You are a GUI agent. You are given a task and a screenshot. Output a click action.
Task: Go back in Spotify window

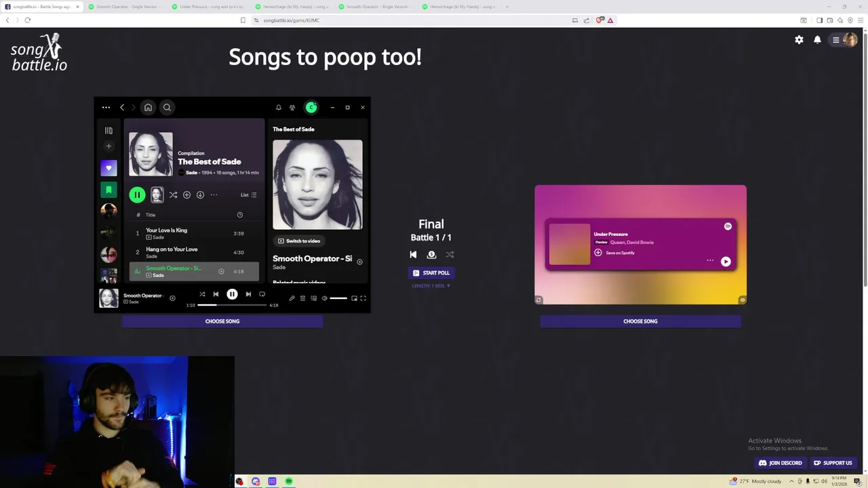coord(122,107)
